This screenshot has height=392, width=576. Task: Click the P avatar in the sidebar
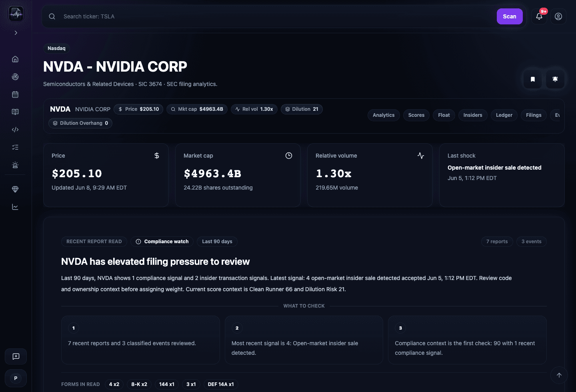coord(16,378)
